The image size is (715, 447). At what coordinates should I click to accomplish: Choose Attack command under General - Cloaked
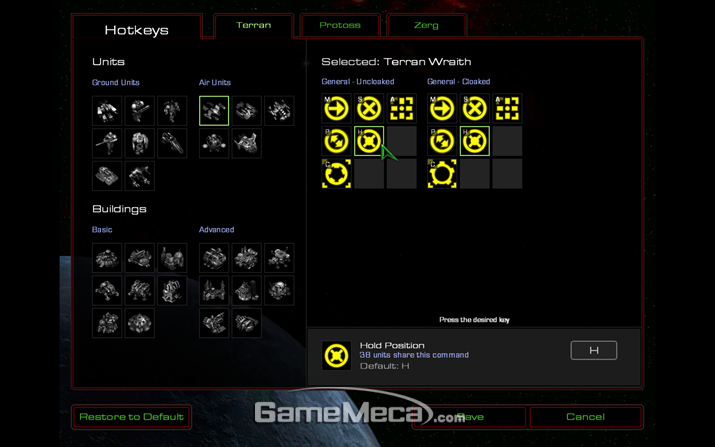507,109
